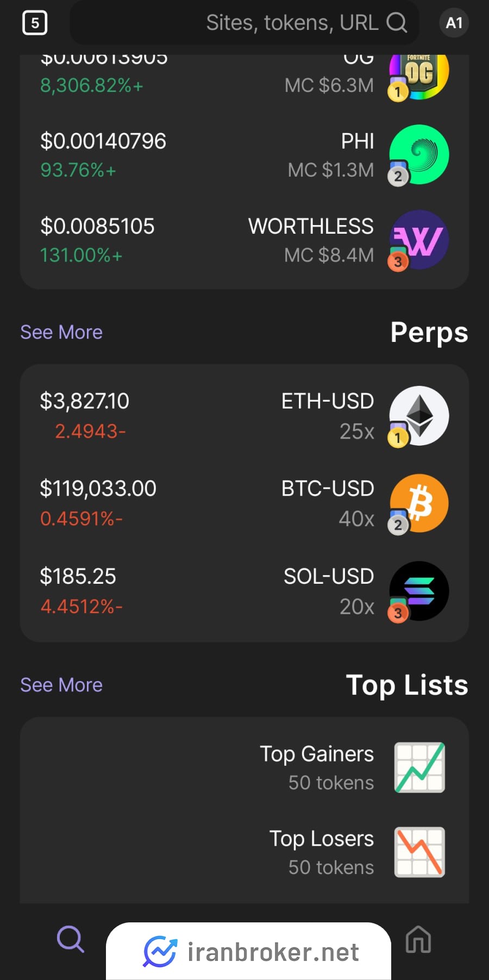Open the tab counter showing 5
Image resolution: width=489 pixels, height=980 pixels.
(35, 23)
